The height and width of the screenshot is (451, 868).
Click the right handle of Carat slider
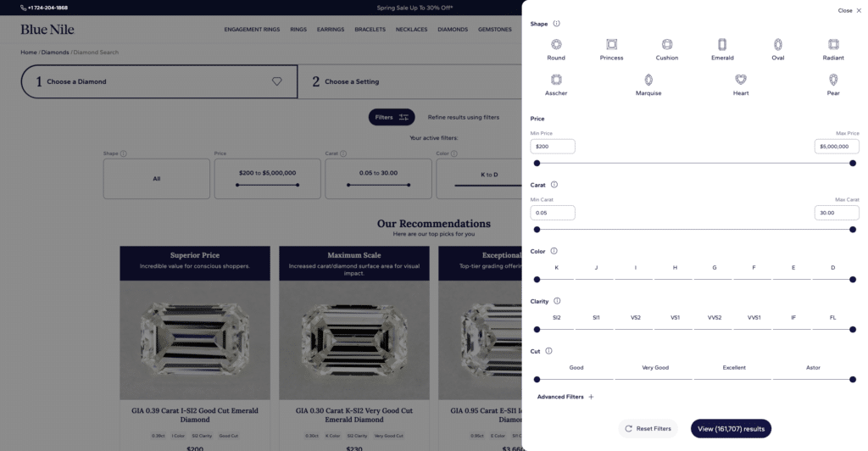coord(853,230)
